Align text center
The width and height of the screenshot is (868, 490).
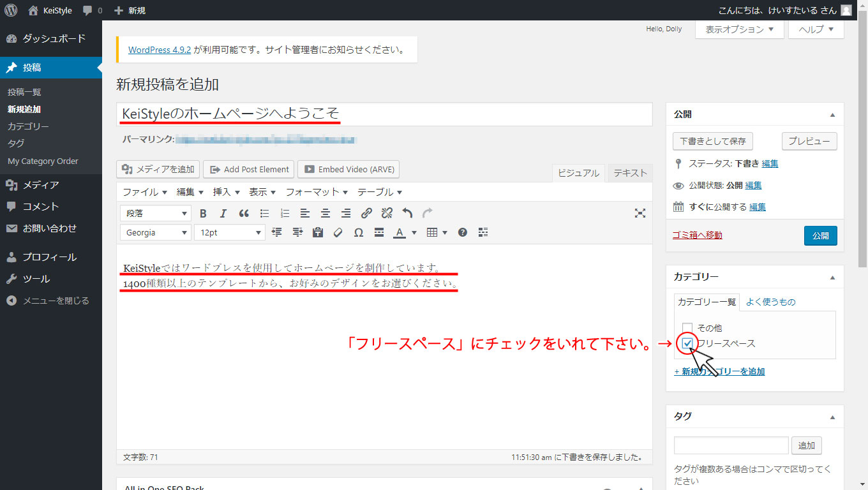325,214
